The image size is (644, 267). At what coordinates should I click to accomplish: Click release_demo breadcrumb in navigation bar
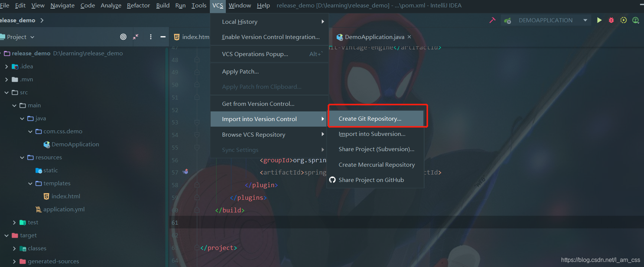pyautogui.click(x=18, y=20)
